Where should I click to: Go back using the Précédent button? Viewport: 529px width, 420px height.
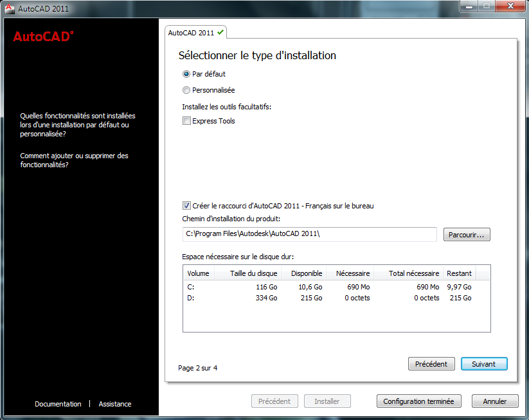431,363
